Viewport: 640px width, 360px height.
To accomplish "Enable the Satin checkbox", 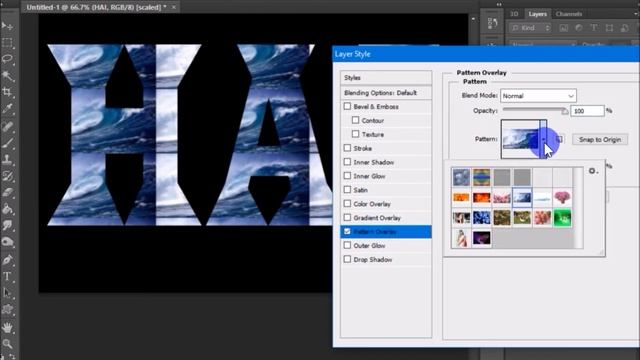I will point(347,189).
